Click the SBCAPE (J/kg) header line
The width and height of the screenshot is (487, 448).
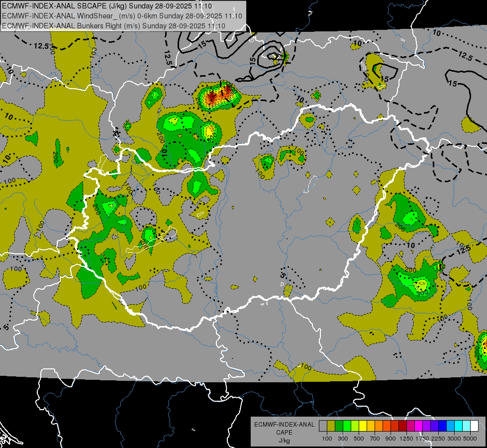[107, 6]
